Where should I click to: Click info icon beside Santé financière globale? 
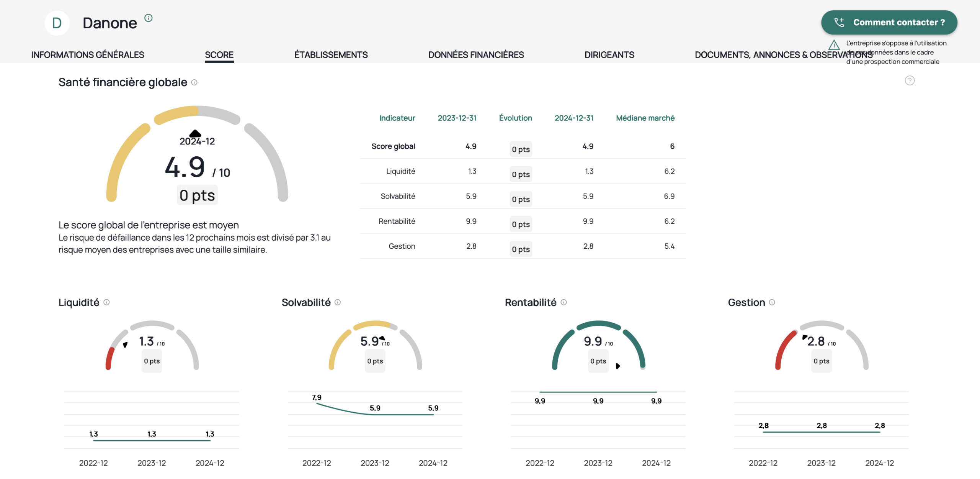click(x=194, y=82)
